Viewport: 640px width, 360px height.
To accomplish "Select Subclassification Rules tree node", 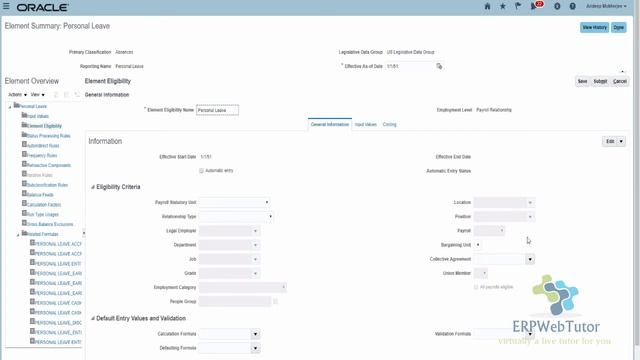I will (x=45, y=185).
